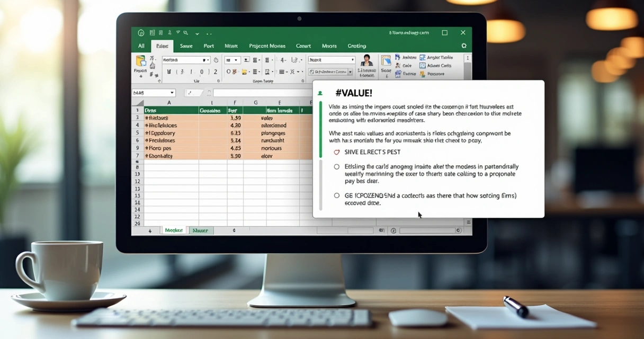This screenshot has height=339, width=644.
Task: Click the person portrait icon in ribbon
Action: coord(366,61)
